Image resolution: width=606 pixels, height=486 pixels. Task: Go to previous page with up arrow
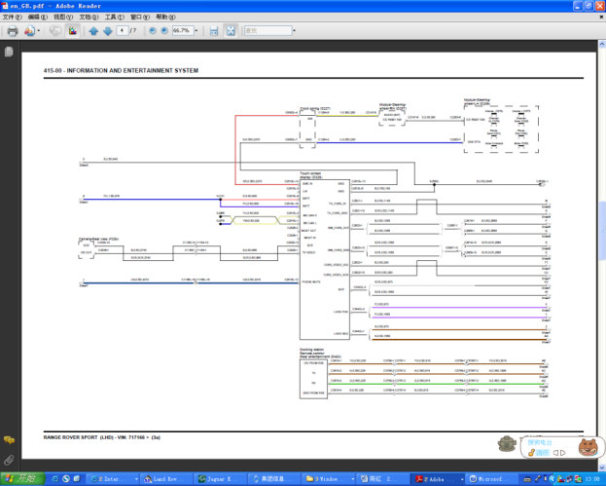[93, 31]
